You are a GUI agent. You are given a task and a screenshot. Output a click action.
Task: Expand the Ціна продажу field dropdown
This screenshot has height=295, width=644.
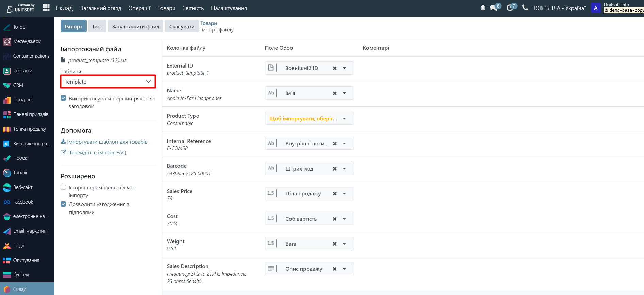[344, 194]
